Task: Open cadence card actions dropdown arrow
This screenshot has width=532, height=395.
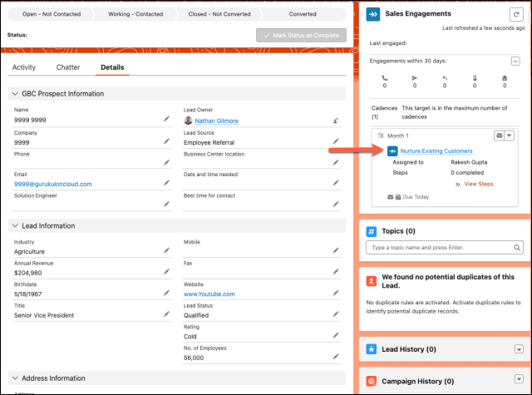Action: pos(510,135)
